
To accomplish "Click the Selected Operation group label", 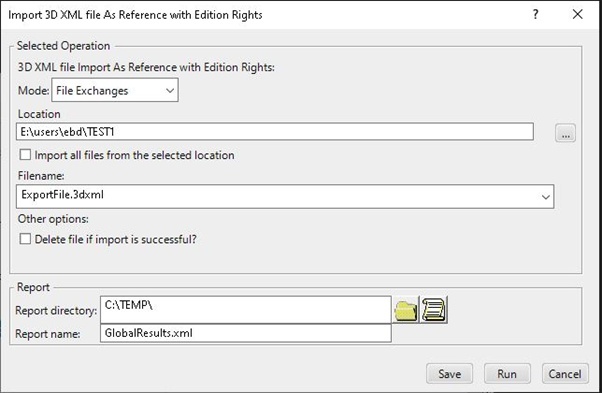I will coord(63,46).
